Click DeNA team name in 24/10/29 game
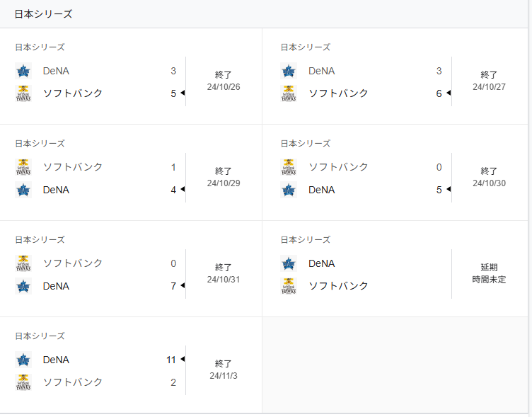The width and height of the screenshot is (532, 417). (x=56, y=190)
